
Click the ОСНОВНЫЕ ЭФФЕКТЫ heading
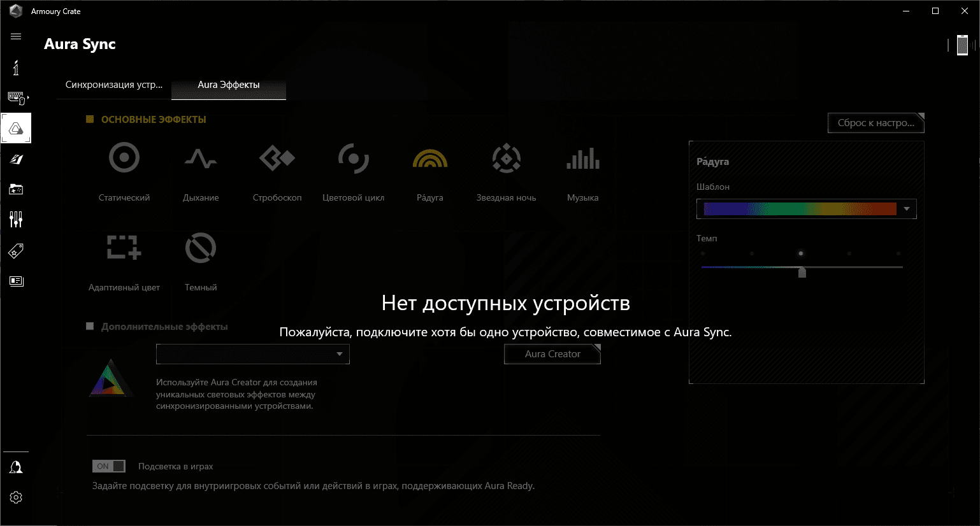click(x=154, y=120)
